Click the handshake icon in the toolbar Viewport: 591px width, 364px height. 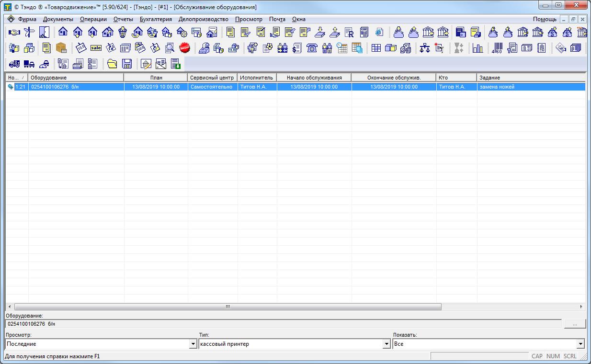point(14,33)
